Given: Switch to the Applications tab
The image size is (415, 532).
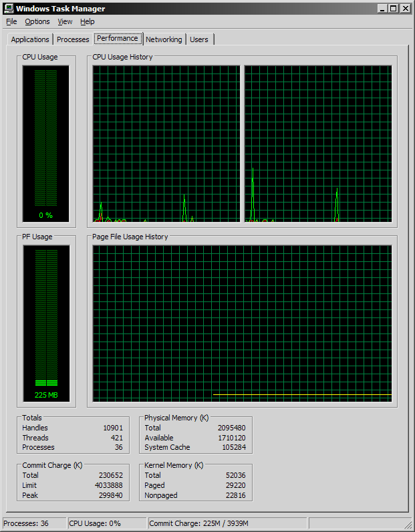Looking at the screenshot, I should (x=30, y=39).
